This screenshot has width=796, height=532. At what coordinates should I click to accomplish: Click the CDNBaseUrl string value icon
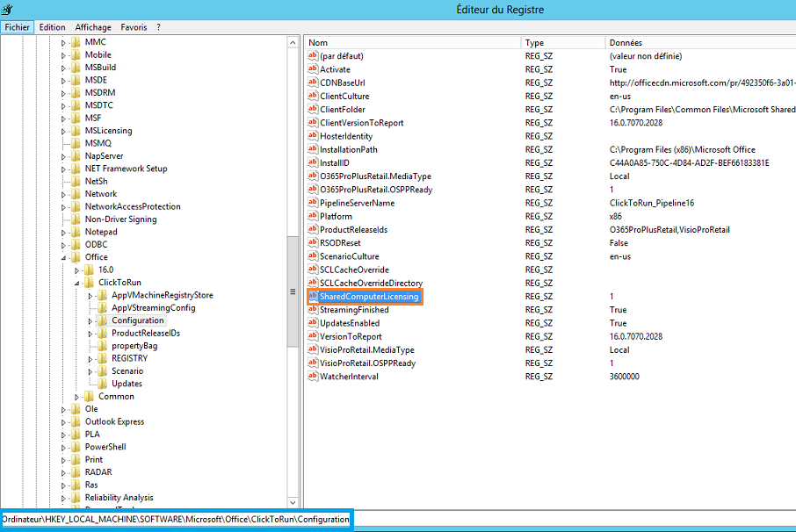(313, 83)
